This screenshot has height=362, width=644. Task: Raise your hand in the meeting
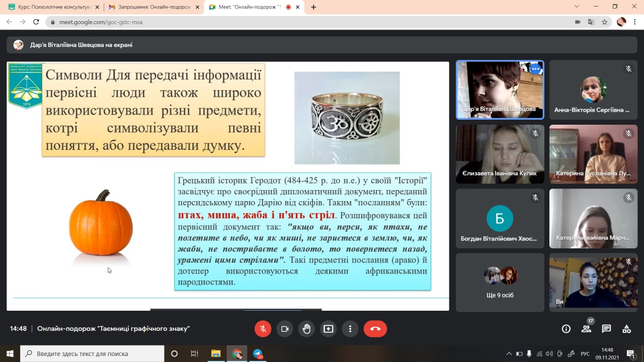pyautogui.click(x=306, y=329)
